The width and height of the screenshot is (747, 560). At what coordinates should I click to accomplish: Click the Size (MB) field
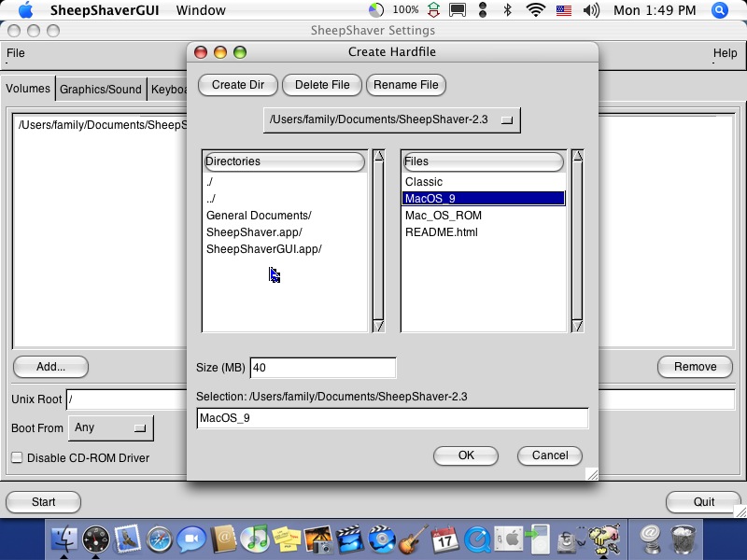click(x=323, y=368)
